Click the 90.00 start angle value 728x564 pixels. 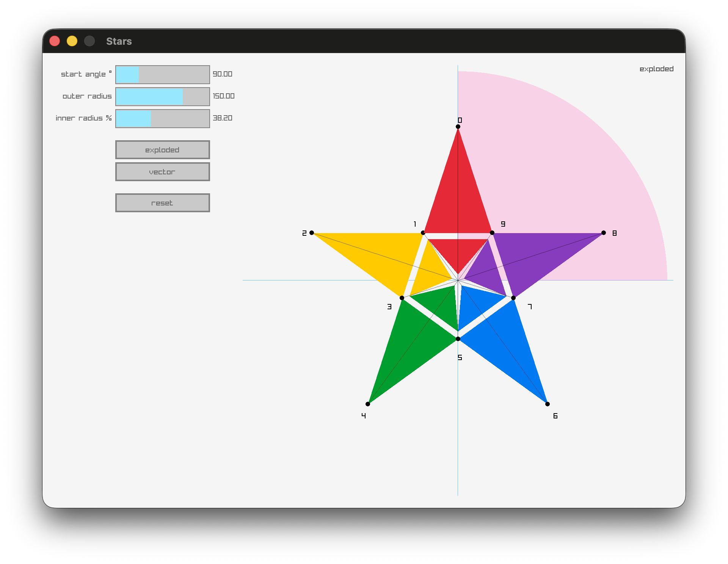(222, 74)
